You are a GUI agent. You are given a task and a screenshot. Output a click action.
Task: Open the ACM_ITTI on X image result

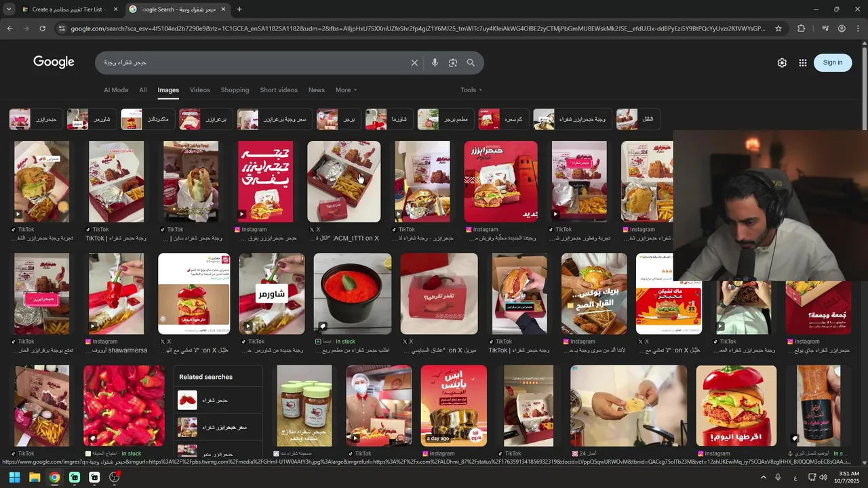(344, 182)
